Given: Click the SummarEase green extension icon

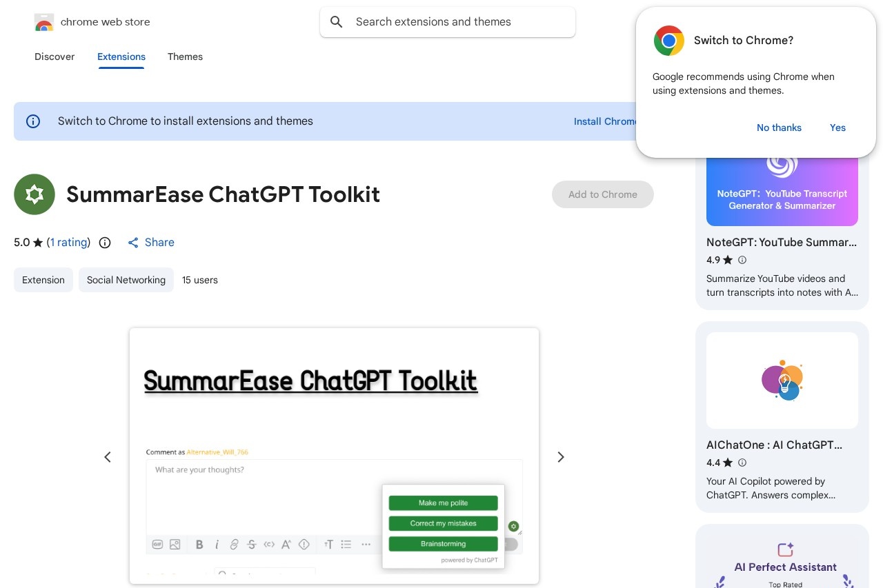Looking at the screenshot, I should pyautogui.click(x=34, y=194).
